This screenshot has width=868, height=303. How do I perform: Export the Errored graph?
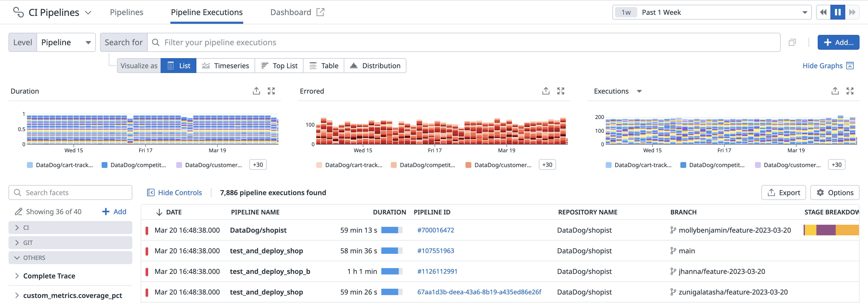point(546,91)
